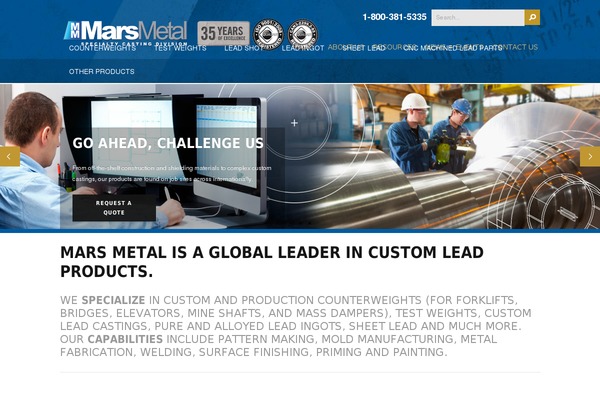The height and width of the screenshot is (400, 600).
Task: Click the search magnifier button
Action: point(532,18)
